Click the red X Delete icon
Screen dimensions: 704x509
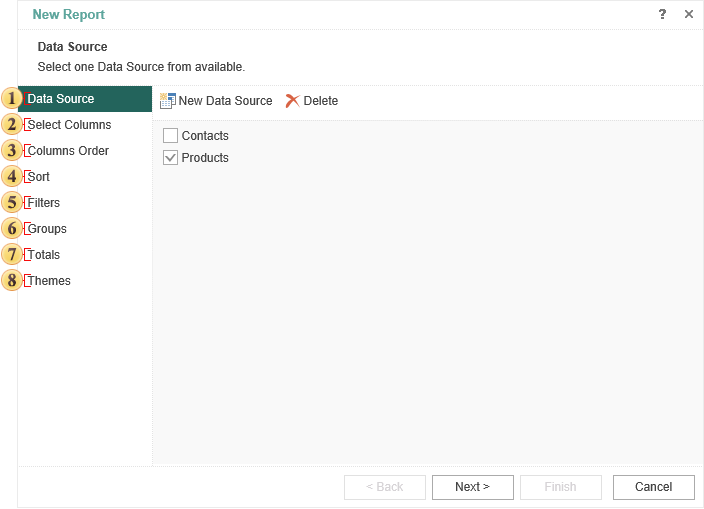click(292, 100)
